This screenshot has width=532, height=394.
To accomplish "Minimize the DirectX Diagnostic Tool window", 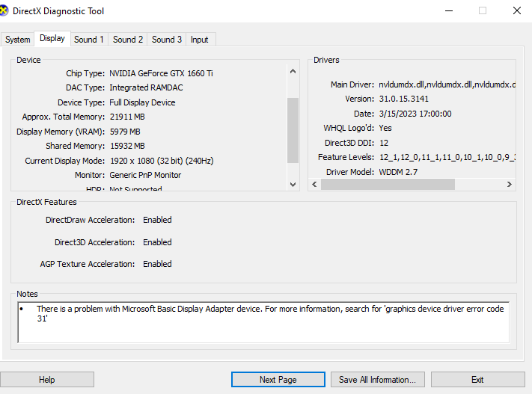I will 449,11.
